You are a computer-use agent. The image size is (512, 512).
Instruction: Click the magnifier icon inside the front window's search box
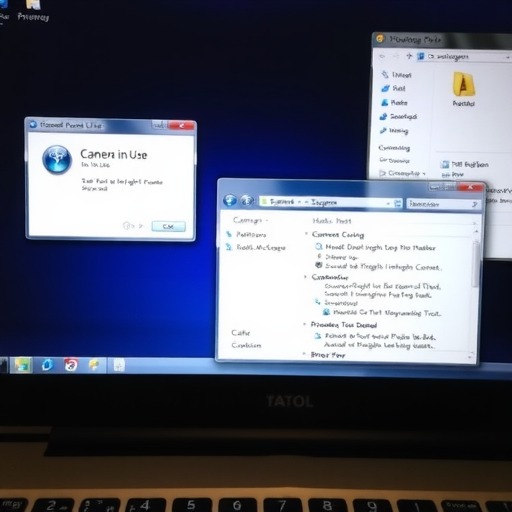475,204
